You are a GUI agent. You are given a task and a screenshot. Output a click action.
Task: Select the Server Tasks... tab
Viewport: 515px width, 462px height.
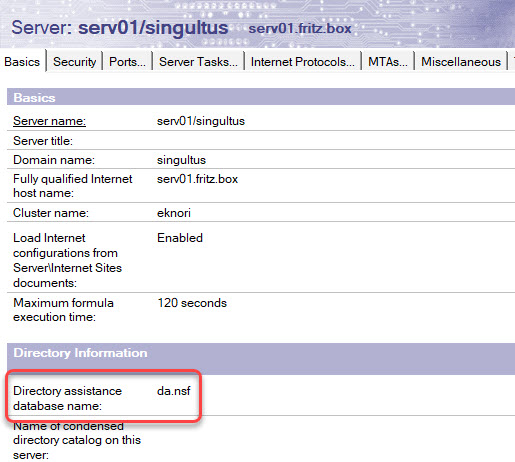(198, 62)
